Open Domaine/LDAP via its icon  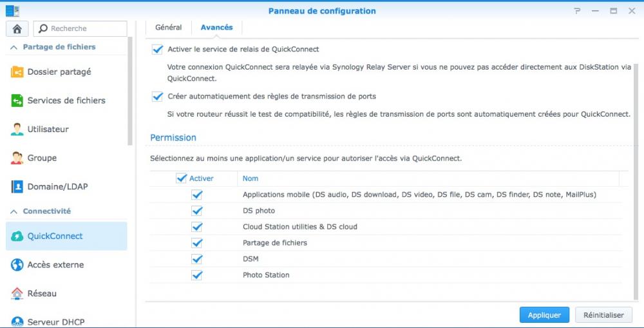(17, 187)
